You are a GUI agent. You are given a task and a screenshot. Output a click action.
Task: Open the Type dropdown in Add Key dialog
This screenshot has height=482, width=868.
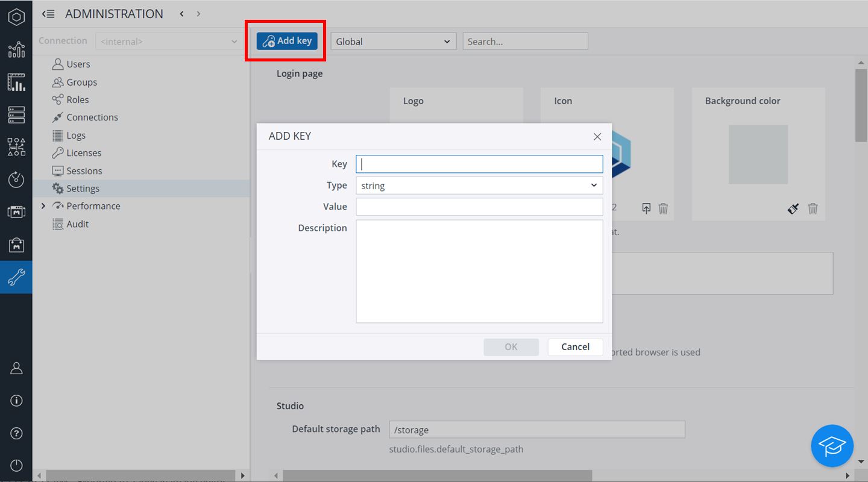tap(479, 186)
